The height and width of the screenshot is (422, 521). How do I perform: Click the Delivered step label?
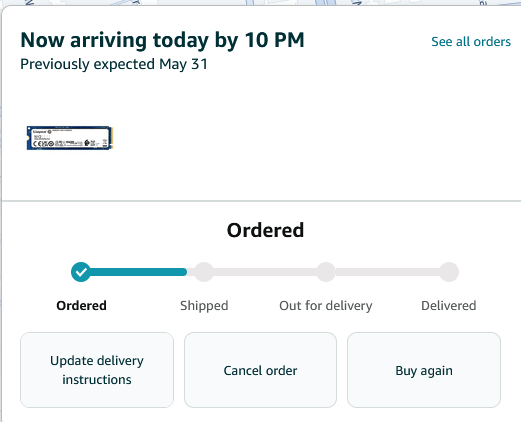tap(449, 306)
